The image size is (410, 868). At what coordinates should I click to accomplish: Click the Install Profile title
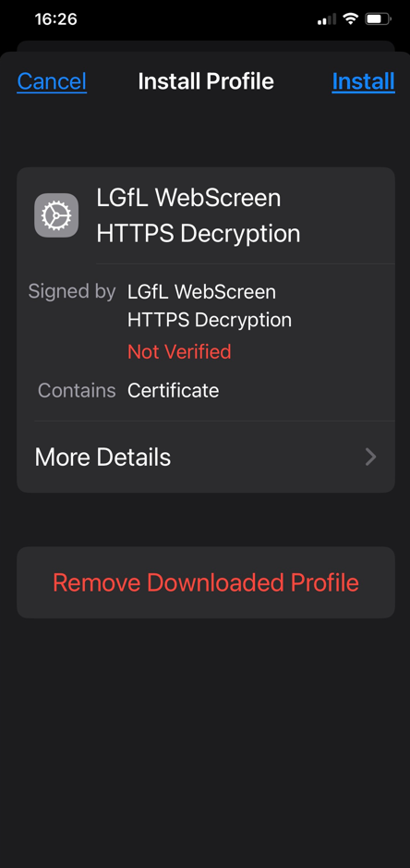(206, 81)
